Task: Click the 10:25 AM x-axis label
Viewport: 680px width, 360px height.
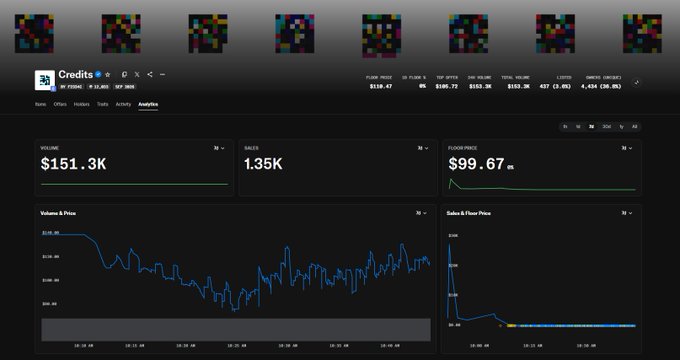Action: coord(236,346)
